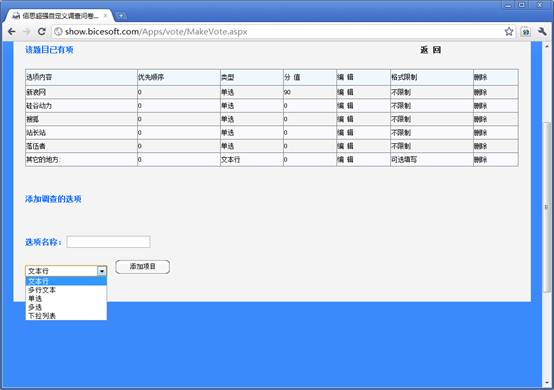Click the browser forward arrow
The image size is (554, 390).
pyautogui.click(x=26, y=32)
